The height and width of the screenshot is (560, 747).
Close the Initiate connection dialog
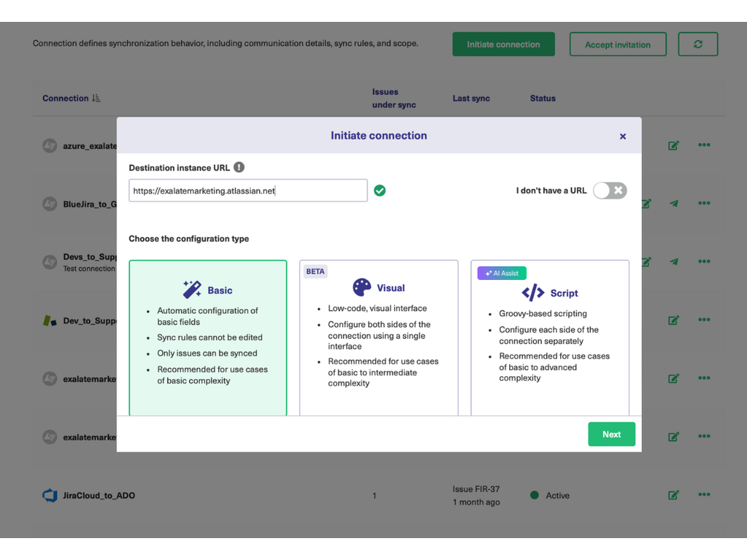(x=622, y=136)
